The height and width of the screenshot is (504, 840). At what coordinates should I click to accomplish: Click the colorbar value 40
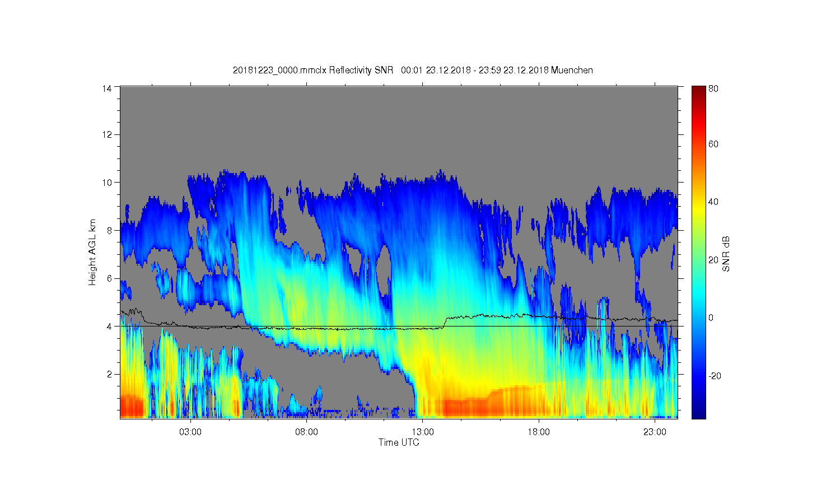tap(713, 202)
